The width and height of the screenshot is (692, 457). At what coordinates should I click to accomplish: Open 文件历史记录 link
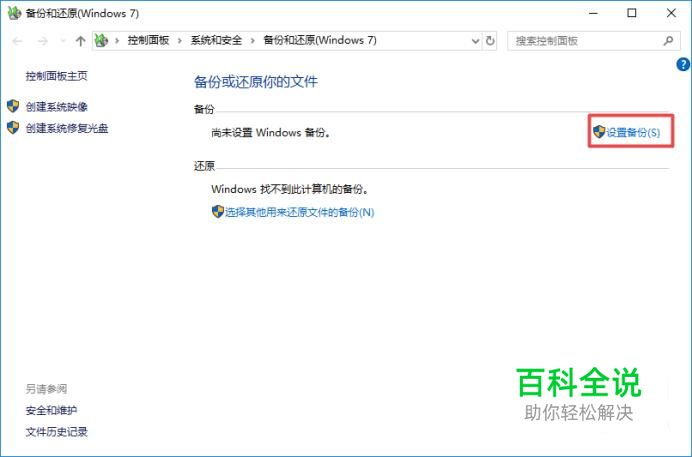(56, 432)
